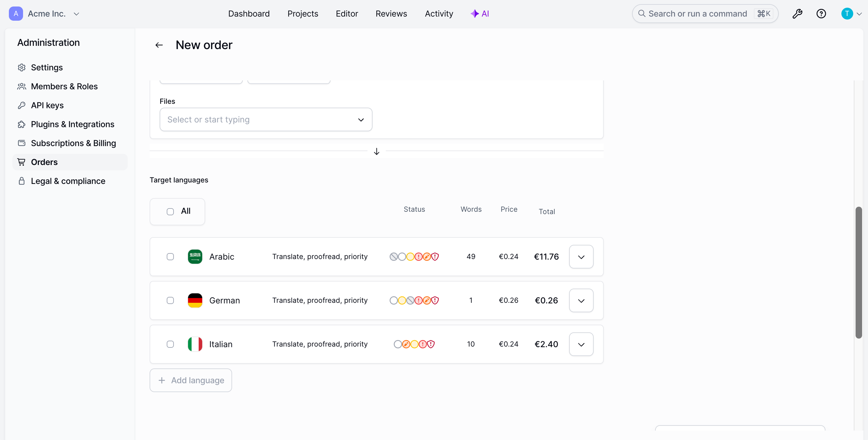Click the AI sparkle icon
This screenshot has height=440, width=868.
(475, 14)
